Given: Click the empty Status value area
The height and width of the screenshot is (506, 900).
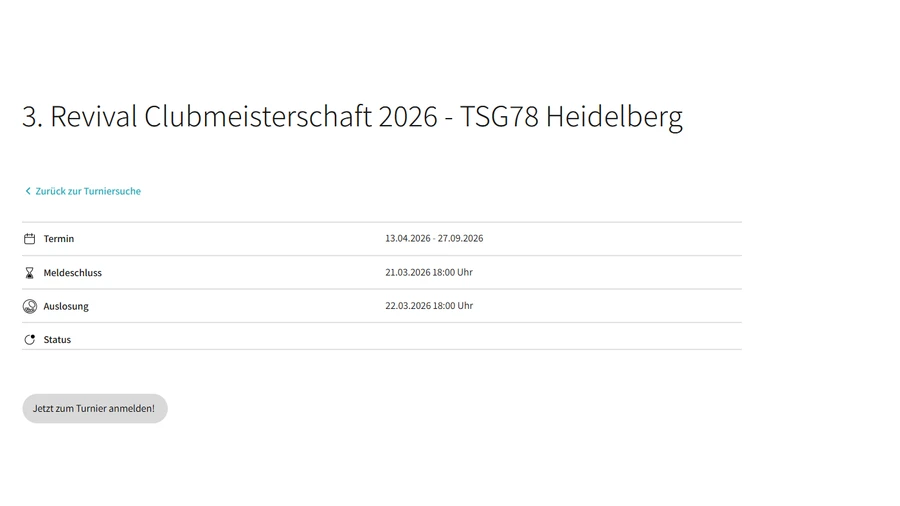Looking at the screenshot, I should pyautogui.click(x=562, y=340).
